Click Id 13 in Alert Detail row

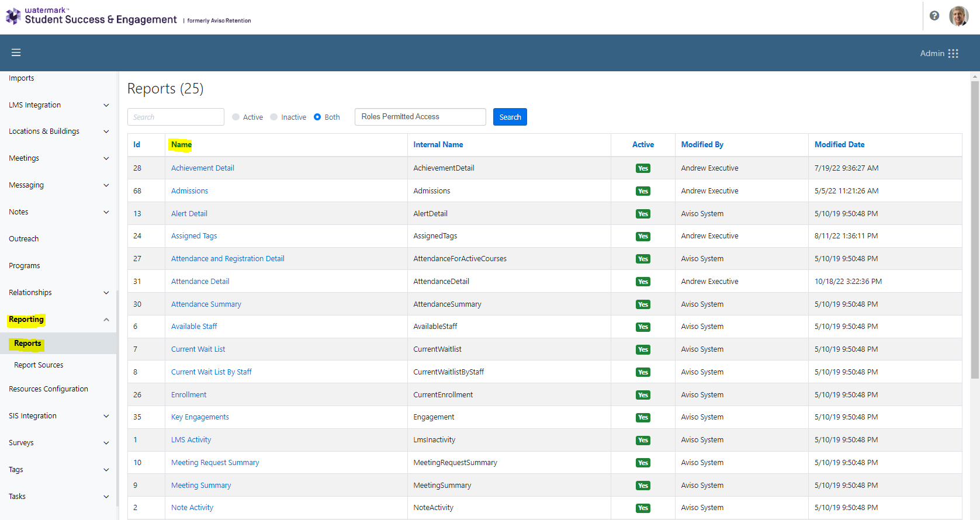(137, 214)
